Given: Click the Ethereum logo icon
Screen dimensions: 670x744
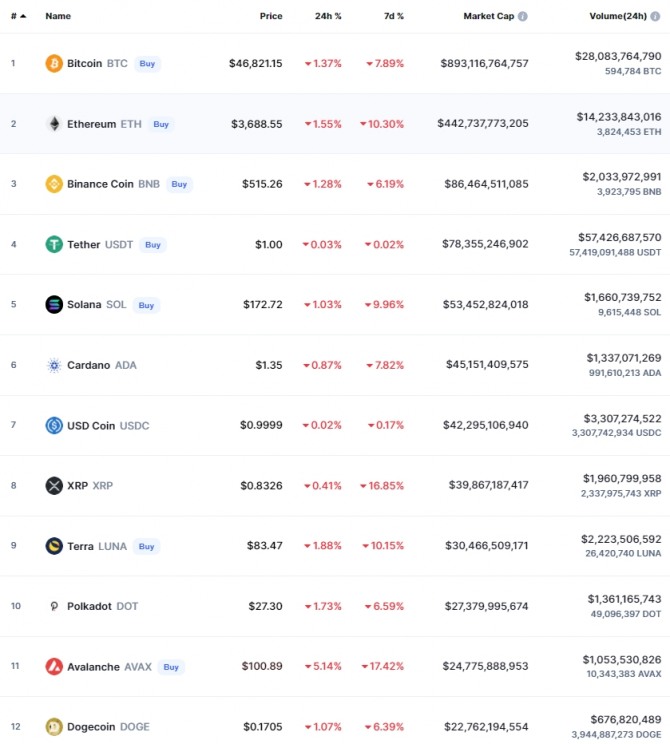Looking at the screenshot, I should pyautogui.click(x=54, y=124).
